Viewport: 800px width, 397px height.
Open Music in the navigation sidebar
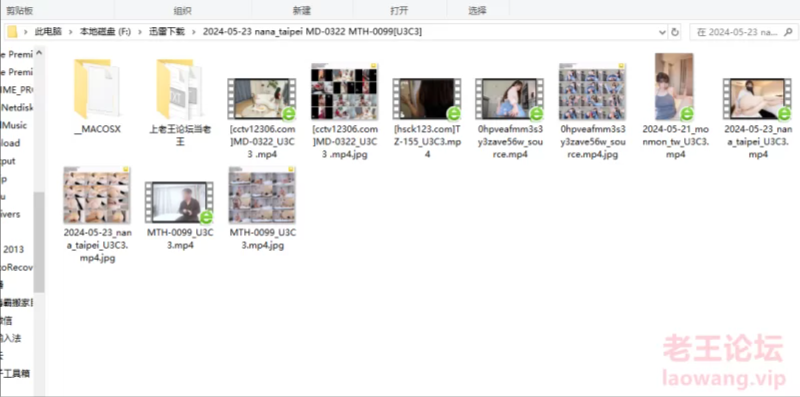coord(15,125)
